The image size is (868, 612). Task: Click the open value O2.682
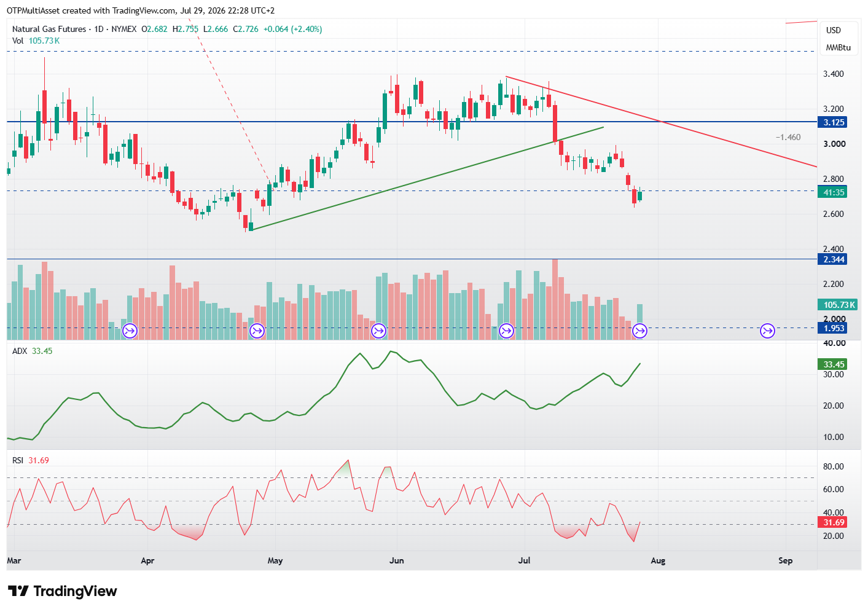click(x=154, y=29)
